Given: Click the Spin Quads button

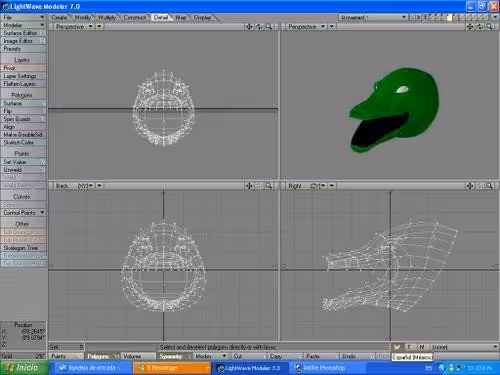Looking at the screenshot, I should coord(23,119).
